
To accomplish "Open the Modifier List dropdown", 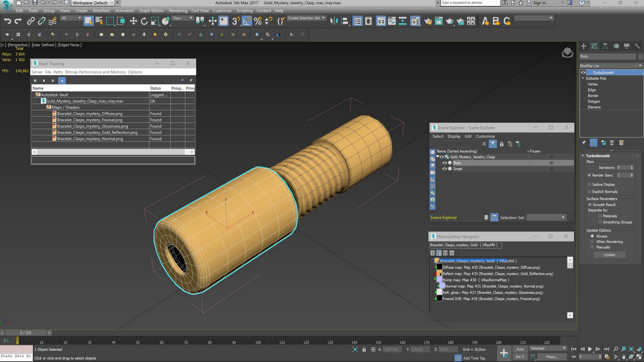I will (x=611, y=66).
